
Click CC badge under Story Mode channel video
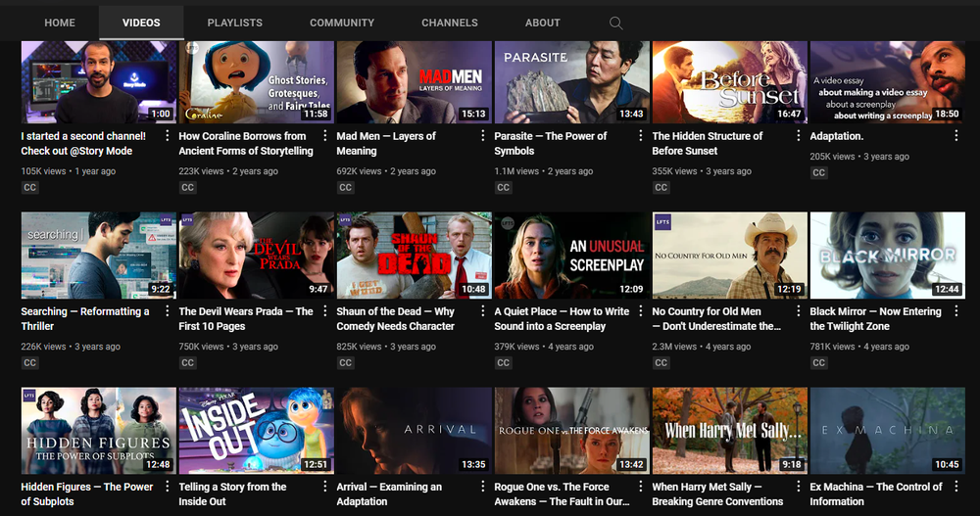click(30, 187)
